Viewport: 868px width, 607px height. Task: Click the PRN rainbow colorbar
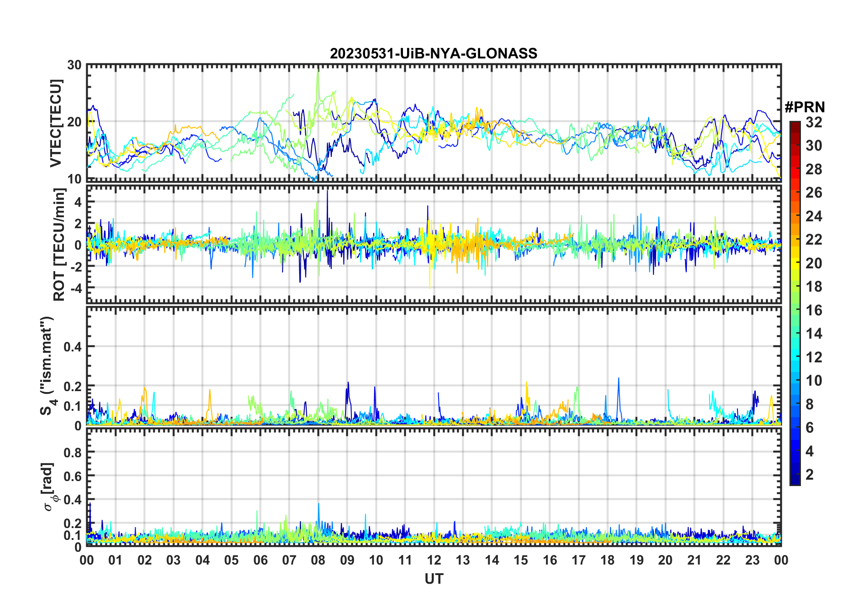click(795, 303)
